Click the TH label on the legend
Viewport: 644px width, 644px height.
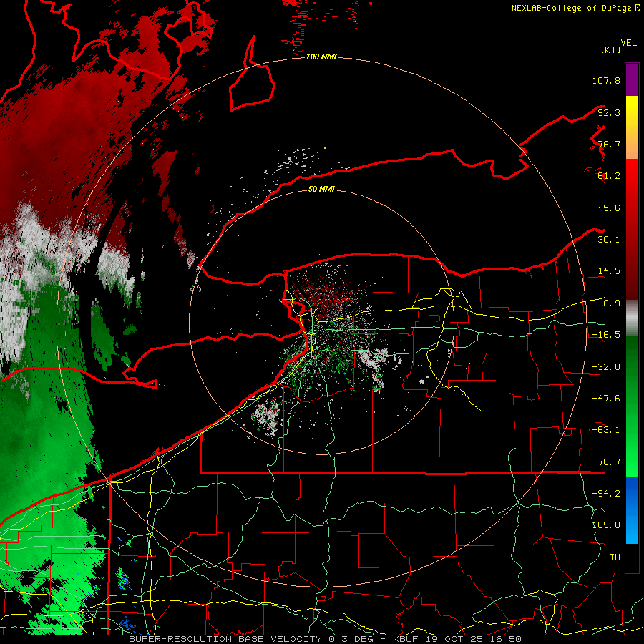[615, 557]
